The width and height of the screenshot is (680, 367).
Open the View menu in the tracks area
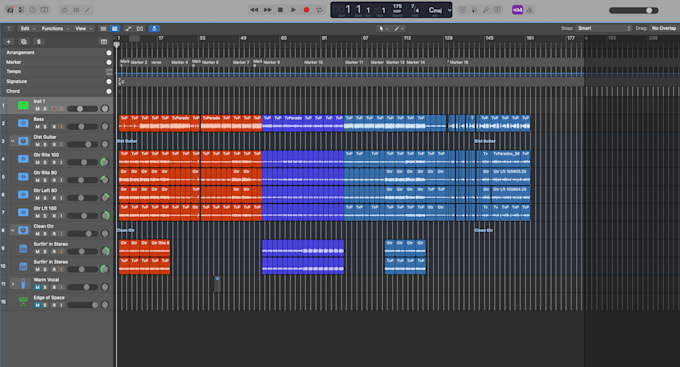coord(84,29)
